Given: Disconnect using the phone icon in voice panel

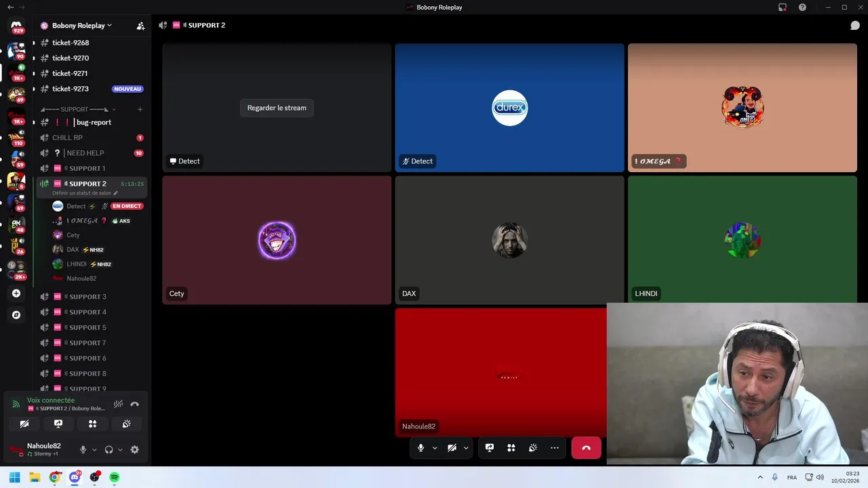Looking at the screenshot, I should point(134,404).
